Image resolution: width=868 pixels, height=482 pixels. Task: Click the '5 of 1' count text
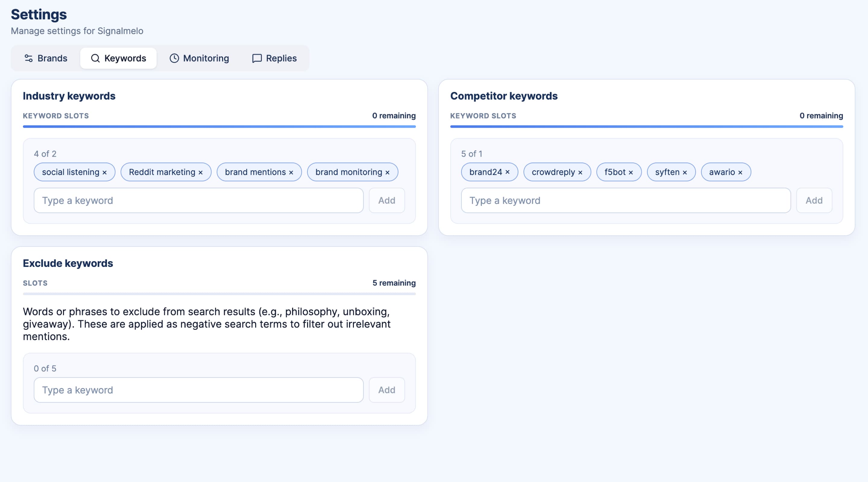(x=472, y=154)
